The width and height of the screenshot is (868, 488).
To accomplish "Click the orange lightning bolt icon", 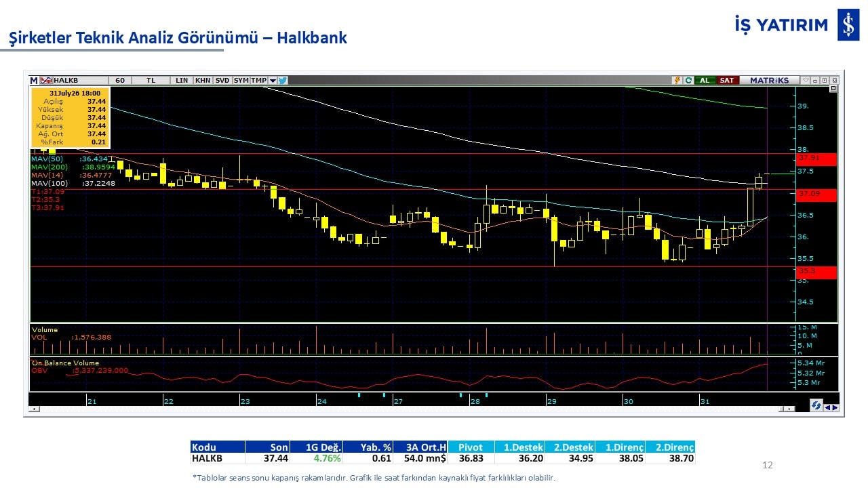I will (677, 80).
